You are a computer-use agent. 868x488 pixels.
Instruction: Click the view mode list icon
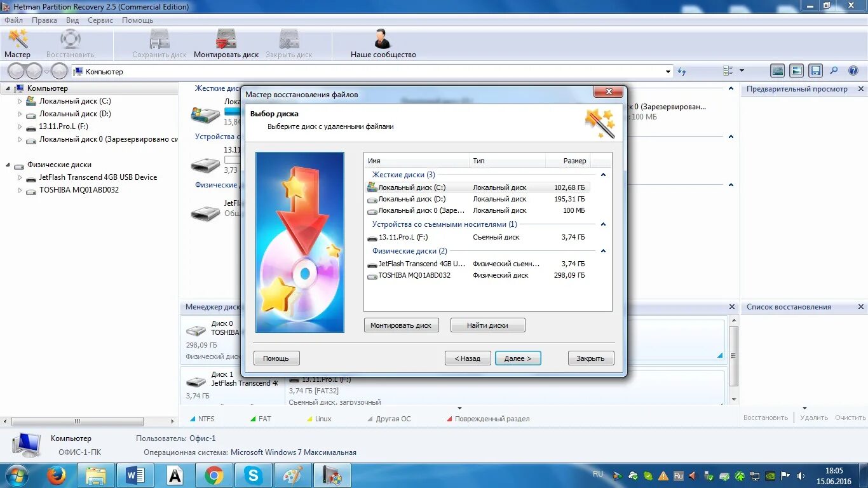pos(728,71)
